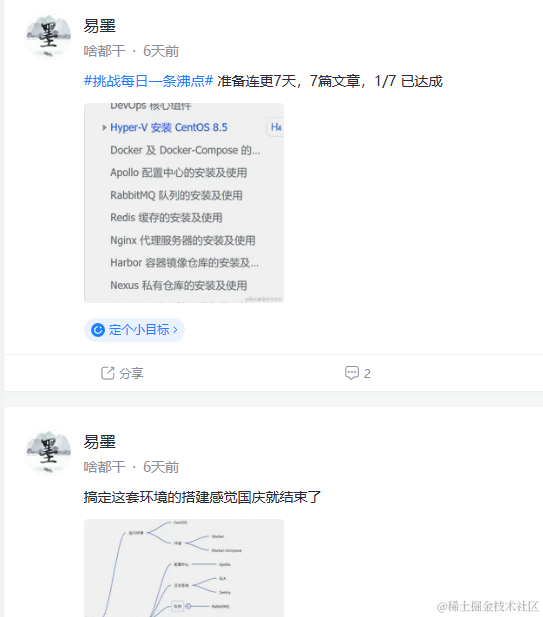The height and width of the screenshot is (617, 543).
Task: Open 易墨 username on second post
Action: tap(100, 442)
